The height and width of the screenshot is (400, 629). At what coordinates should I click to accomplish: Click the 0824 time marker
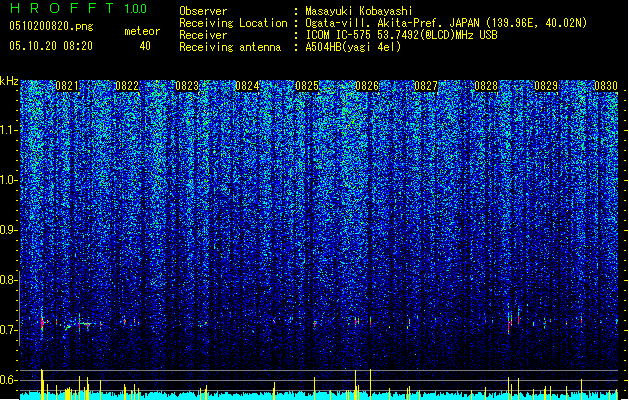tap(247, 86)
